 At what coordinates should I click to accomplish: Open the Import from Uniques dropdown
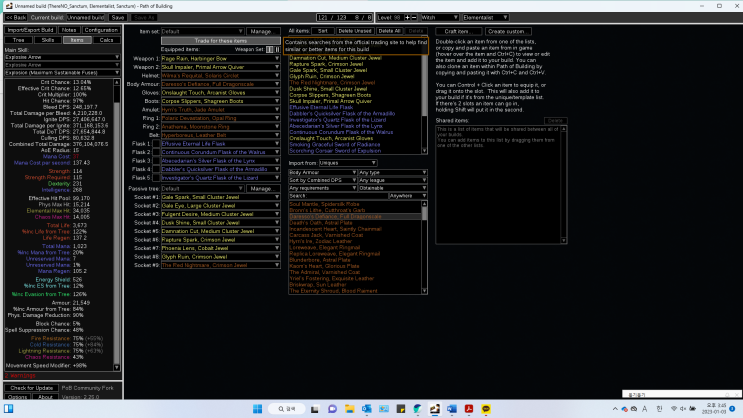(347, 163)
